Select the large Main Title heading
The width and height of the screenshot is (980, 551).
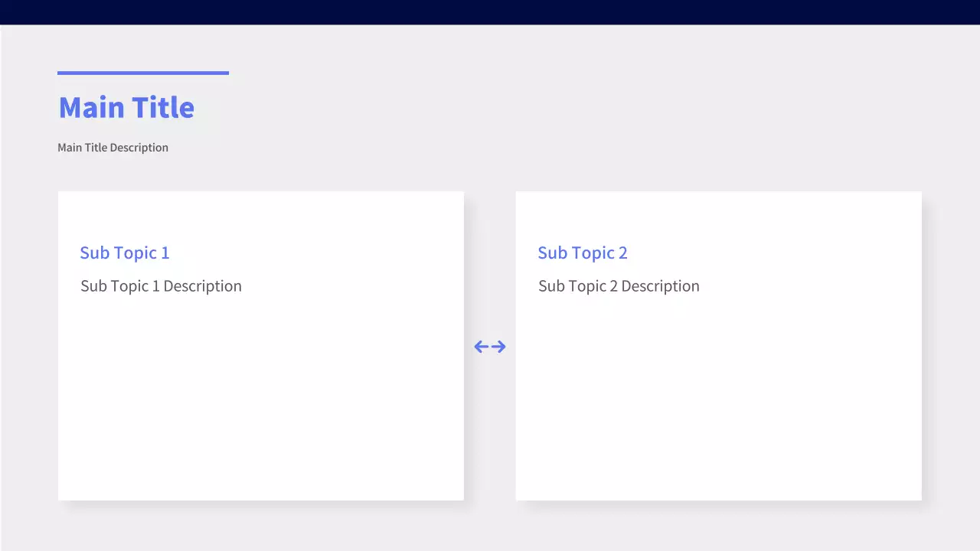pyautogui.click(x=126, y=107)
